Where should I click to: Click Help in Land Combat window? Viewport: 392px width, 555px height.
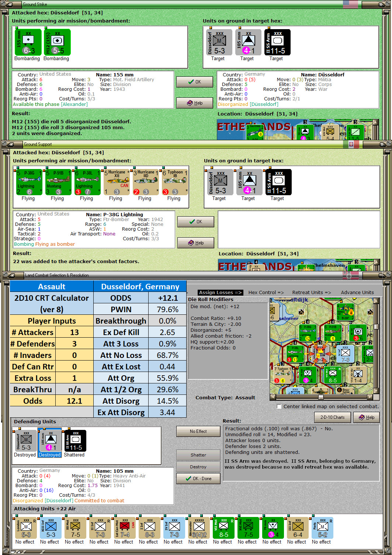click(367, 417)
